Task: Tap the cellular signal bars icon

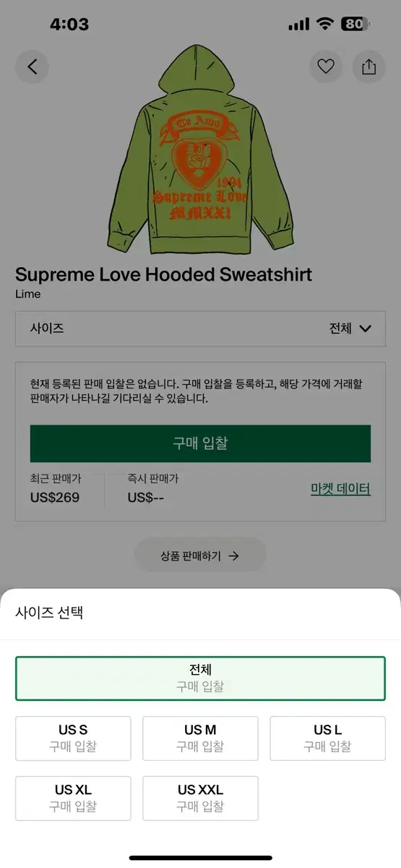Action: click(298, 25)
